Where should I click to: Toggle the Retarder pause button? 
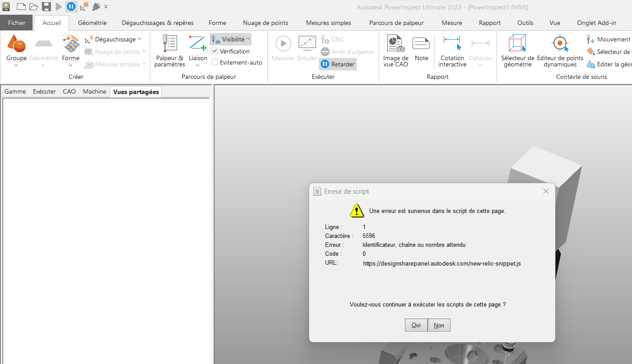tap(338, 64)
